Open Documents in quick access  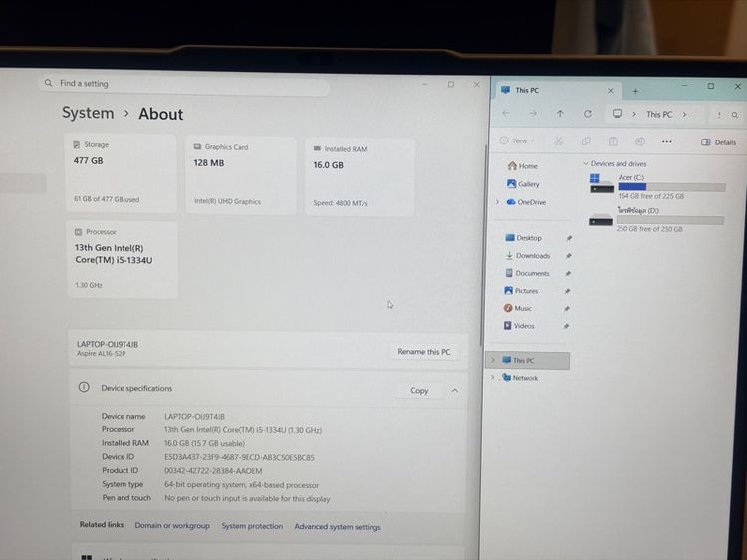[x=527, y=273]
